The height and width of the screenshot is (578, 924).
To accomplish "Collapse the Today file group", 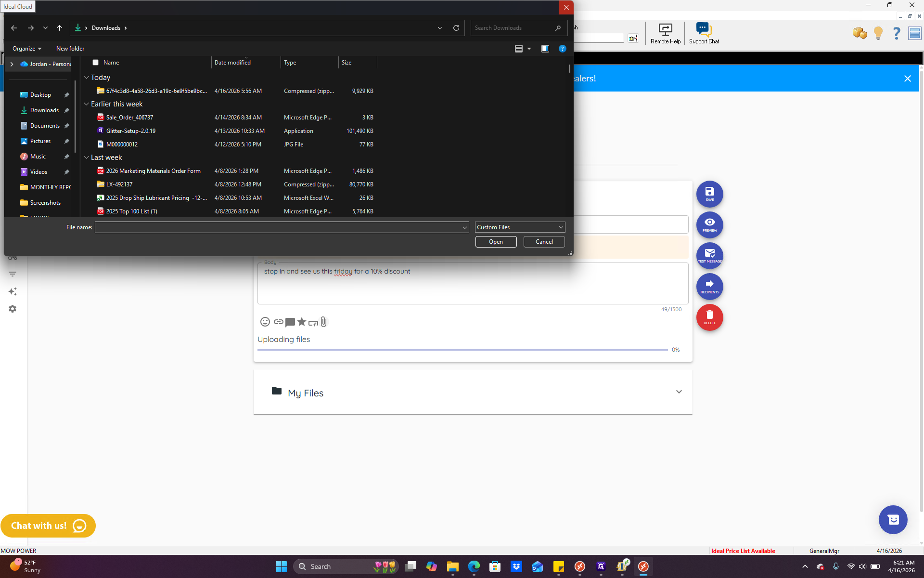I will coord(86,78).
